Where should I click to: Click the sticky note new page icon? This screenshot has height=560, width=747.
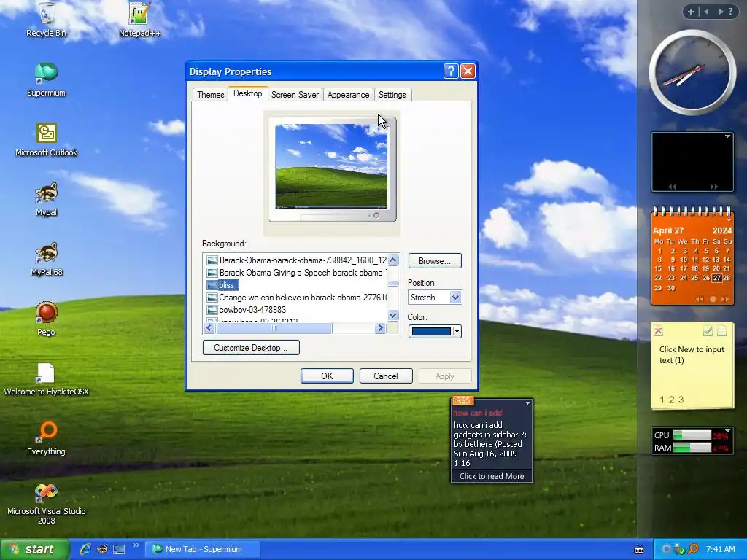click(721, 330)
